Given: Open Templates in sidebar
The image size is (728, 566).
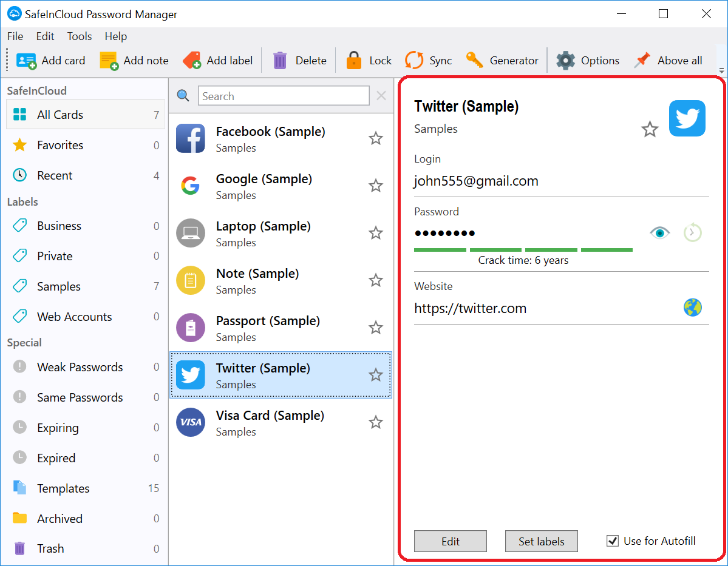Looking at the screenshot, I should [x=86, y=488].
